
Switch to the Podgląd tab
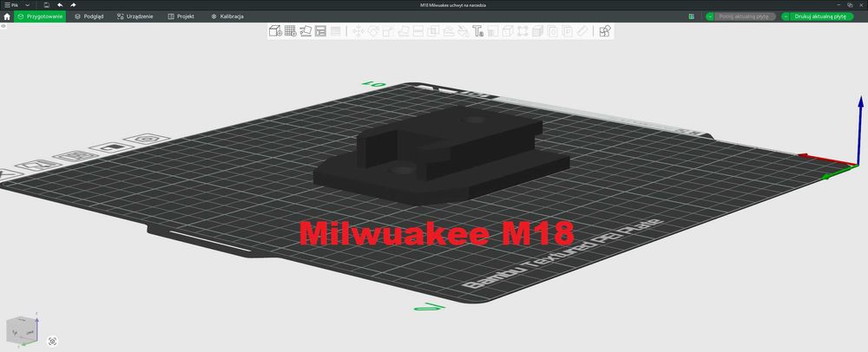(89, 16)
